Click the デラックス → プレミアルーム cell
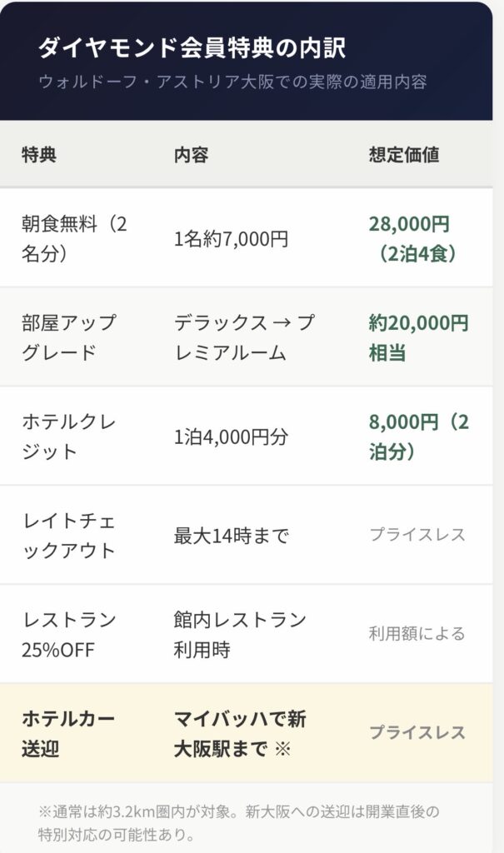The height and width of the screenshot is (853, 504). click(244, 337)
